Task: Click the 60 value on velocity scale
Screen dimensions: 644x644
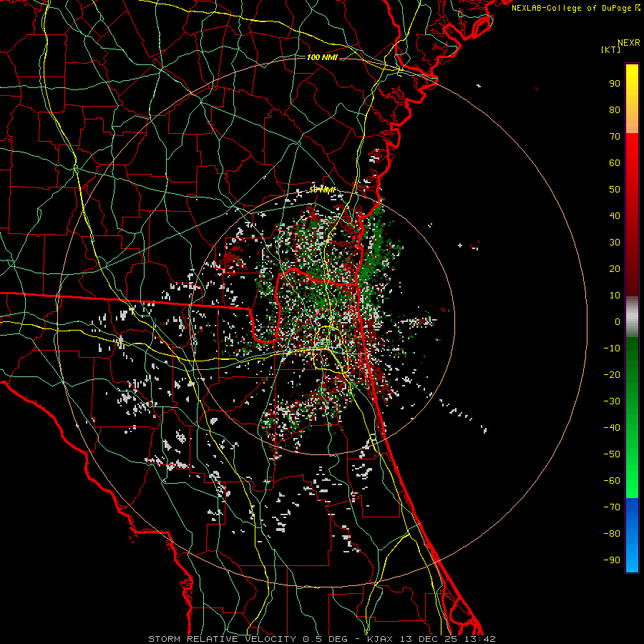Action: [x=615, y=163]
